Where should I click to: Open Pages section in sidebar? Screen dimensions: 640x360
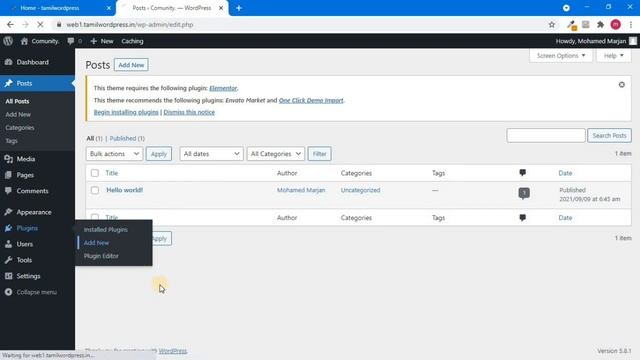pos(25,175)
